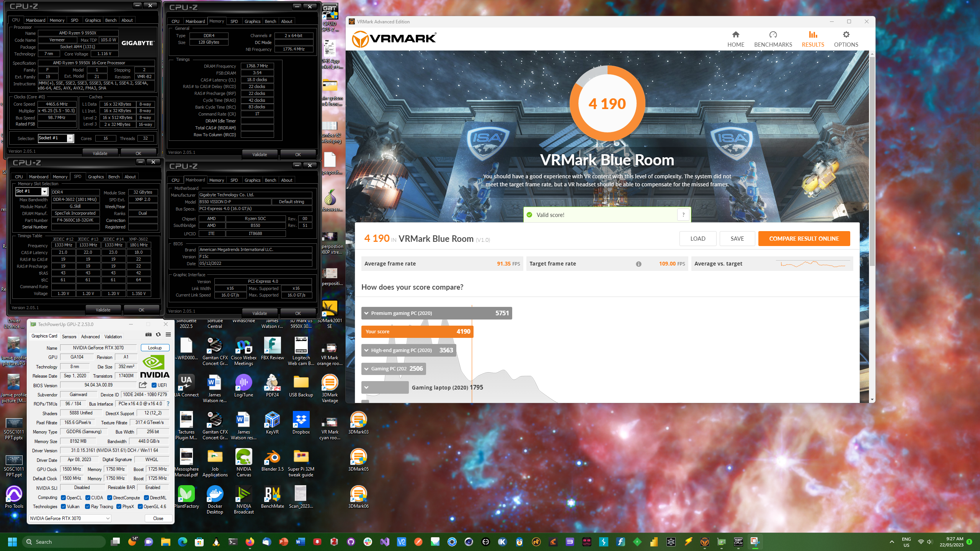Open Firefox from taskbar
Image resolution: width=980 pixels, height=551 pixels.
point(250,542)
